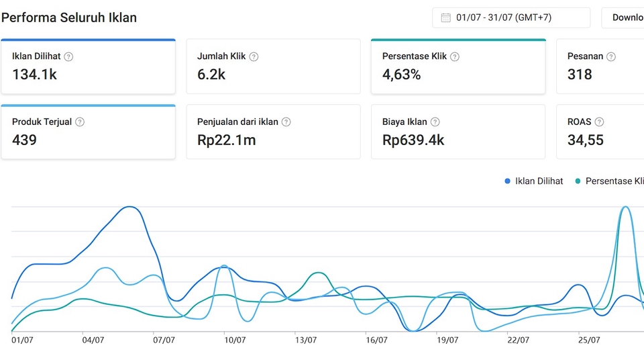This screenshot has width=644, height=362.
Task: Click the 01/07 axis label
Action: [22, 341]
